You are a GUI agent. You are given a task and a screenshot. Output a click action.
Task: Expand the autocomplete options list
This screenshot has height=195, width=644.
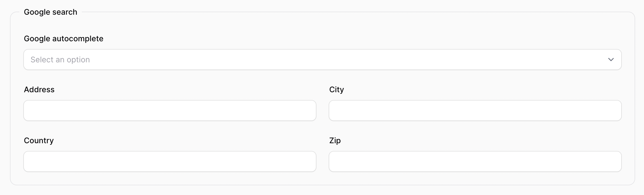coord(322,60)
